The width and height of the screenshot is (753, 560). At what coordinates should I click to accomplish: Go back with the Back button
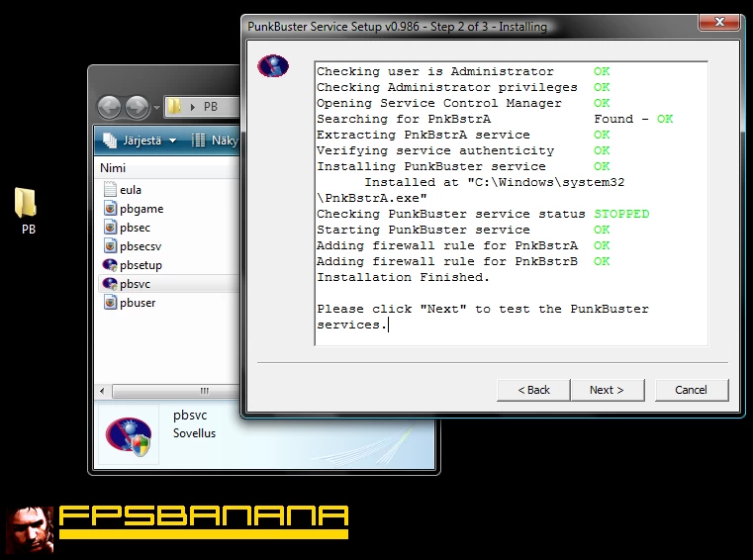pos(533,390)
